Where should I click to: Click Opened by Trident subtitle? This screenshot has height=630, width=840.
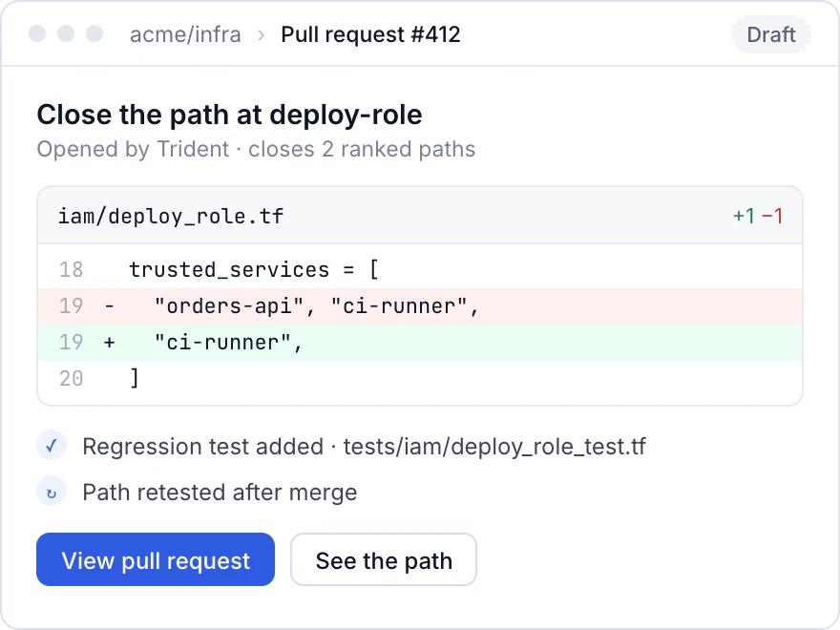click(256, 149)
